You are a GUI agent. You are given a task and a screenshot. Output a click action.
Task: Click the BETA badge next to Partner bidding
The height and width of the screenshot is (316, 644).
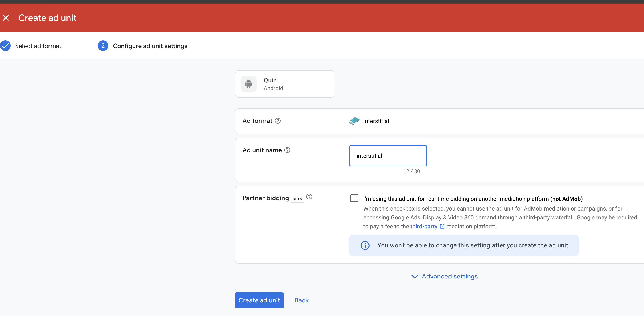click(x=297, y=199)
